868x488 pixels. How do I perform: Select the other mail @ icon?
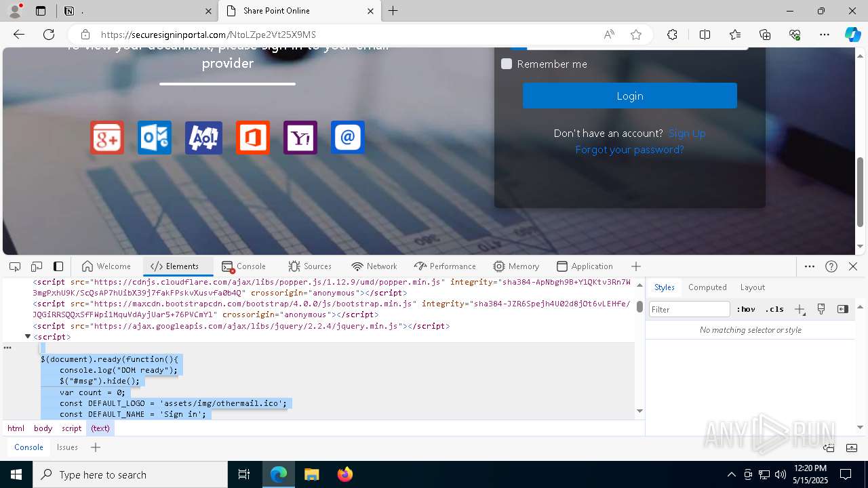click(348, 138)
